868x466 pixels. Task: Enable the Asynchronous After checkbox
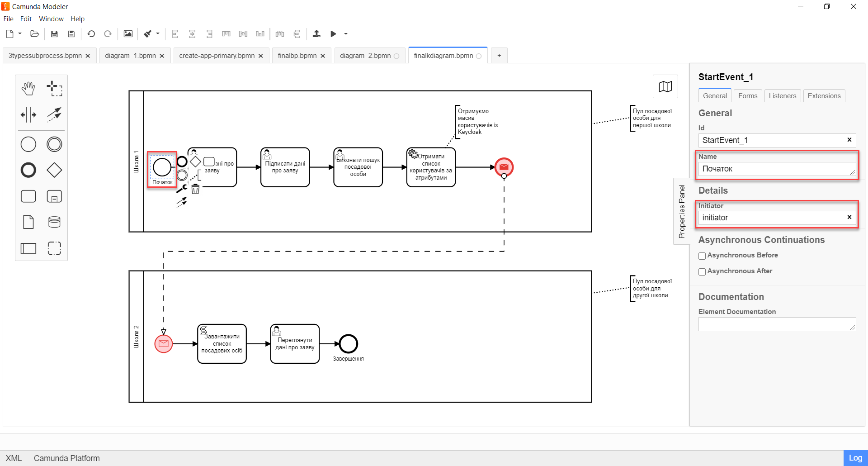(x=702, y=272)
